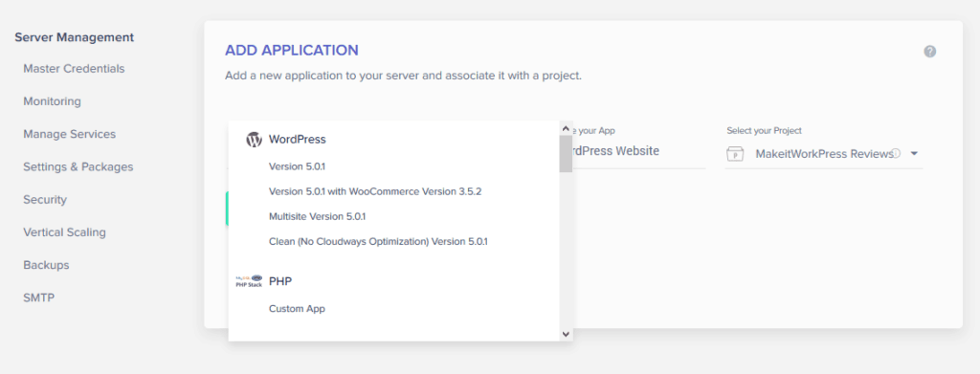Image resolution: width=980 pixels, height=374 pixels.
Task: Open the Select your Project dropdown arrow
Action: click(x=914, y=154)
